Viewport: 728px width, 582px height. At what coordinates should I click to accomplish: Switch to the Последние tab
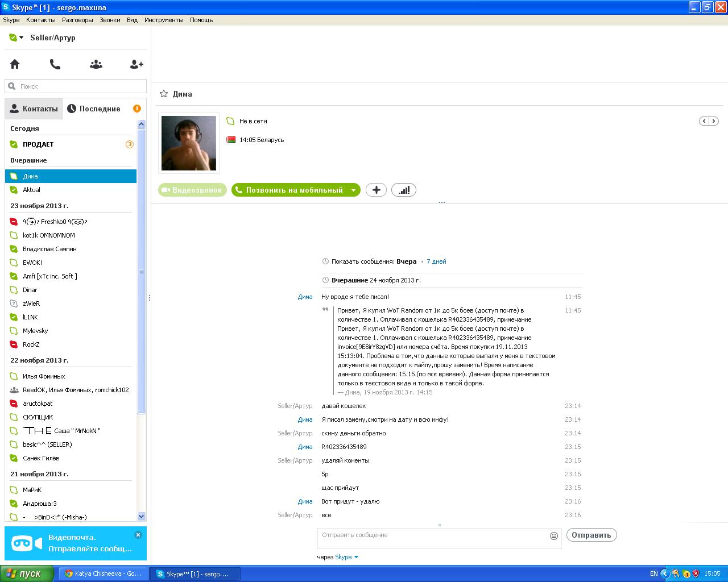[94, 109]
